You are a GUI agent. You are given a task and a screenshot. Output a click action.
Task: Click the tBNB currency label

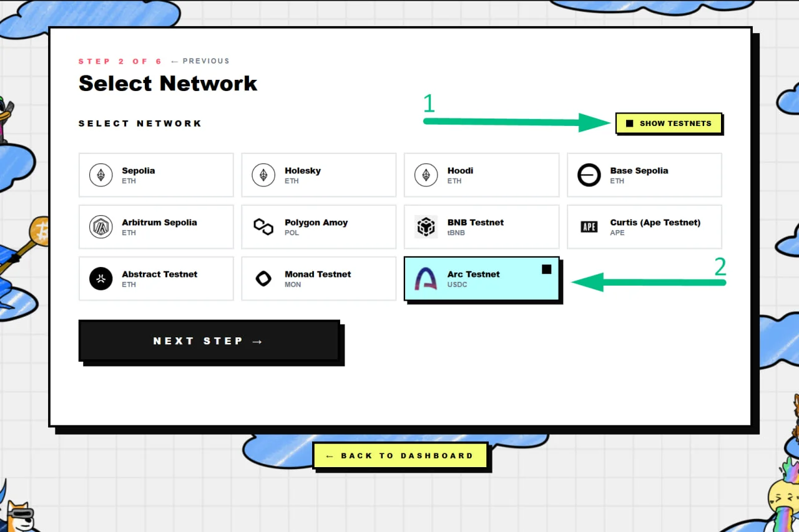[457, 233]
